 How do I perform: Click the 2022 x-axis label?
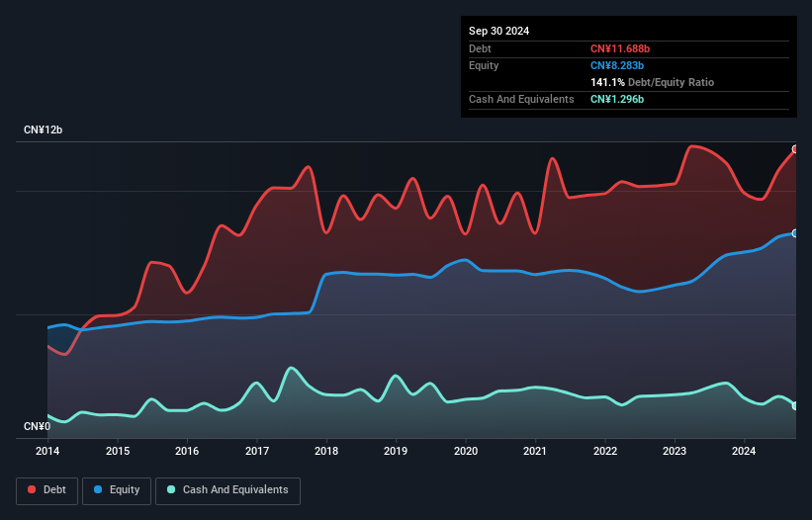pos(605,451)
